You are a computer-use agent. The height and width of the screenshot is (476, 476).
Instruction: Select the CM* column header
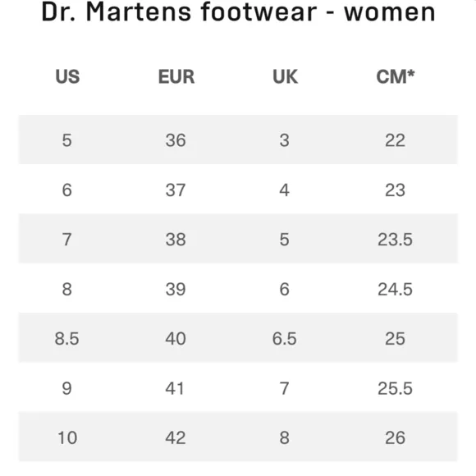396,76
